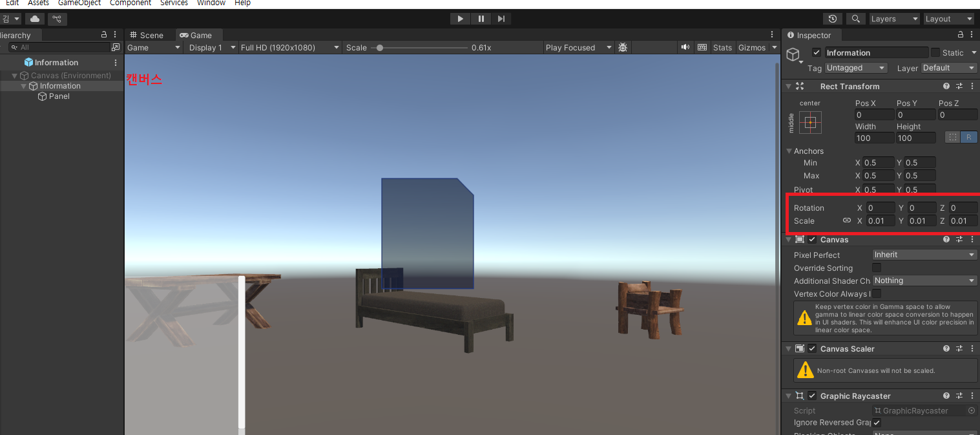Screen dimensions: 980x435
Task: Open Canvas Scaler preset settings icon
Action: coord(959,348)
